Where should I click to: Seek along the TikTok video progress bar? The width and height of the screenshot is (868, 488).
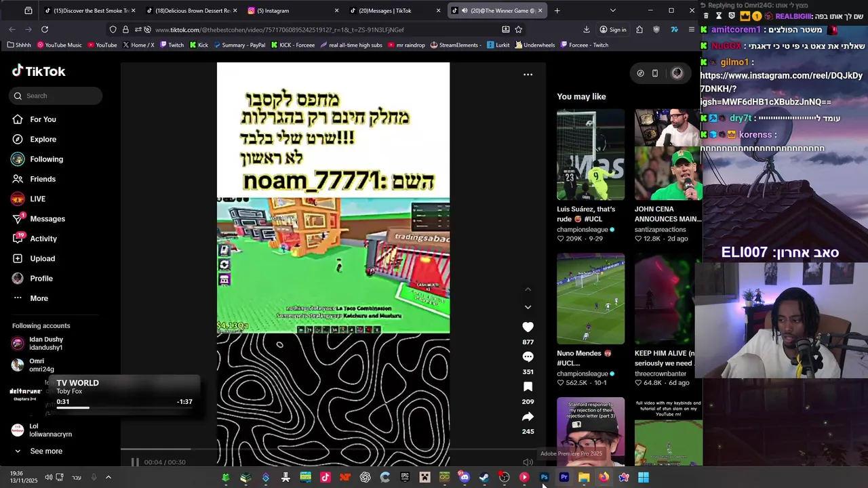[333, 449]
